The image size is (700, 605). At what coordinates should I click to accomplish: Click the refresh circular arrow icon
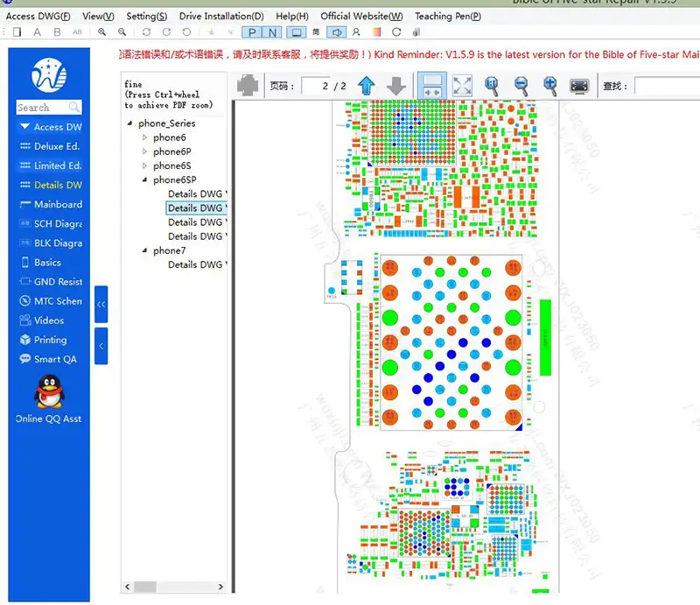pyautogui.click(x=396, y=32)
